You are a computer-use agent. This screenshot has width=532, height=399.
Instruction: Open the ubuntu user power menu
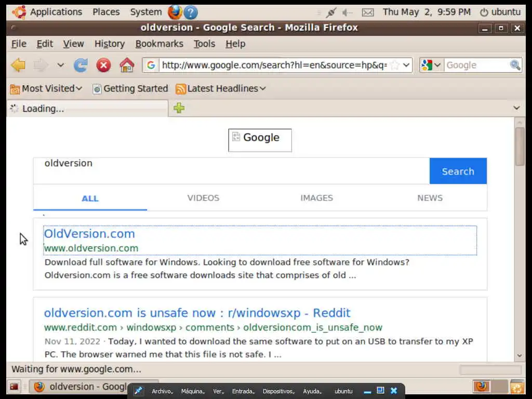(500, 12)
